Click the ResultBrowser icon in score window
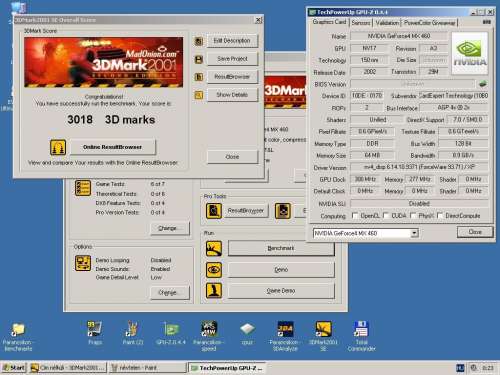This screenshot has width=500, height=375. [x=199, y=77]
